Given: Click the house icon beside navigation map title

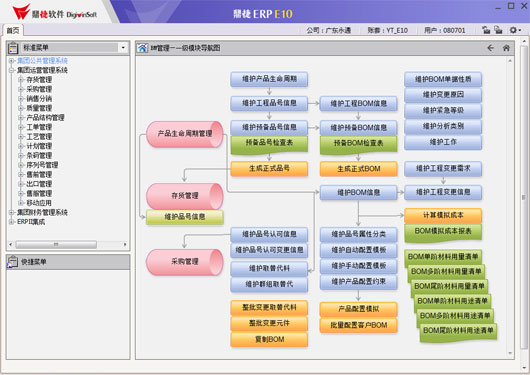Looking at the screenshot, I should [x=142, y=48].
